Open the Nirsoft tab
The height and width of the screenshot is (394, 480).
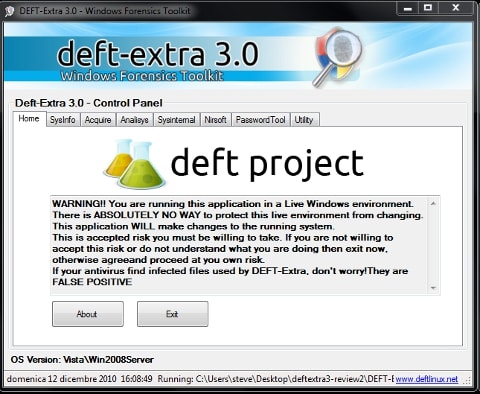point(215,120)
